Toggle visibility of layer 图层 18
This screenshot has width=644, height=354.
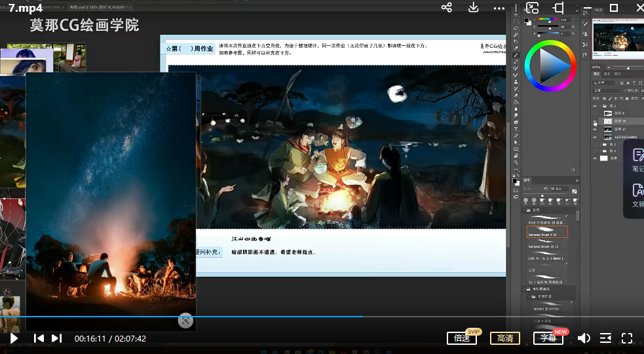click(596, 121)
